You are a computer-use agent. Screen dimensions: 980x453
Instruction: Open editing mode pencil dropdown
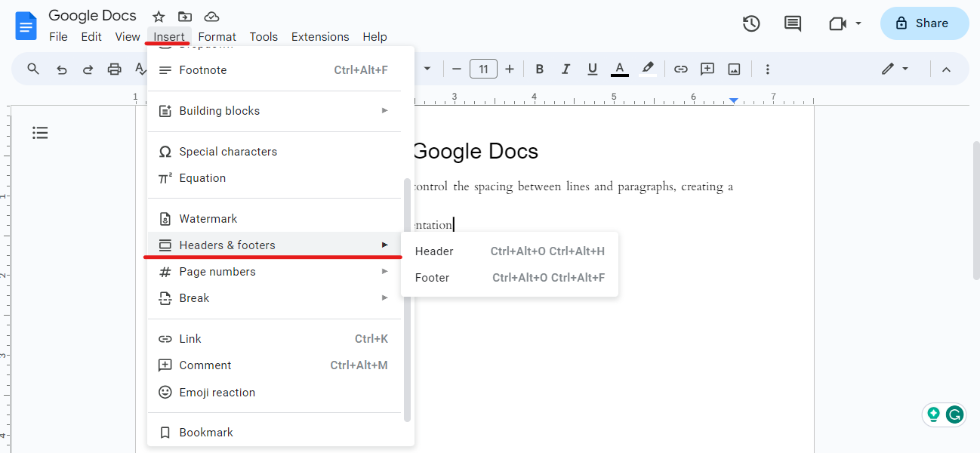point(895,69)
